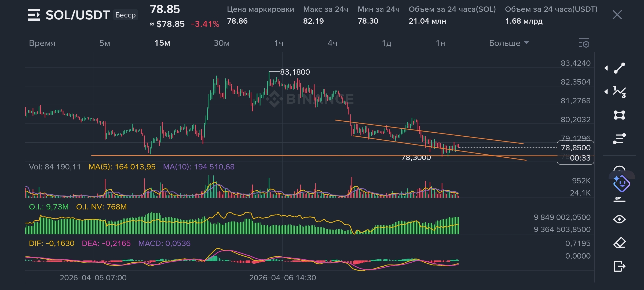Switch to the 1ч timeframe tab
The image size is (644, 290).
279,43
